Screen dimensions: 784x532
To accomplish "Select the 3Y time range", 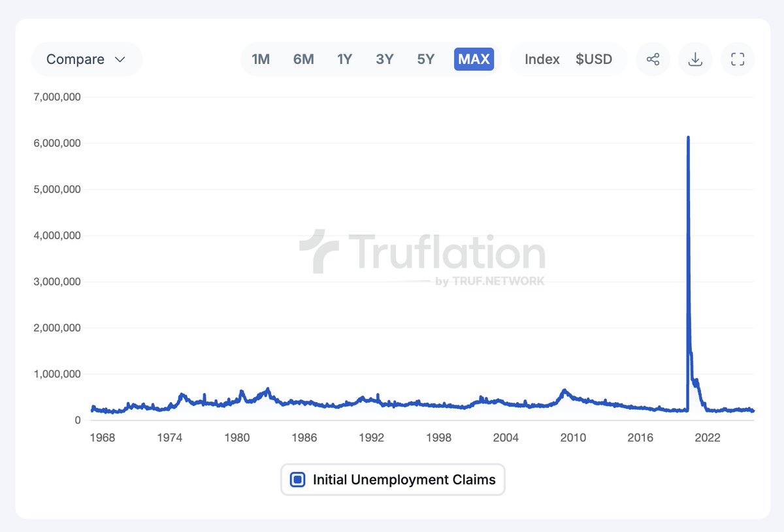I will point(385,59).
